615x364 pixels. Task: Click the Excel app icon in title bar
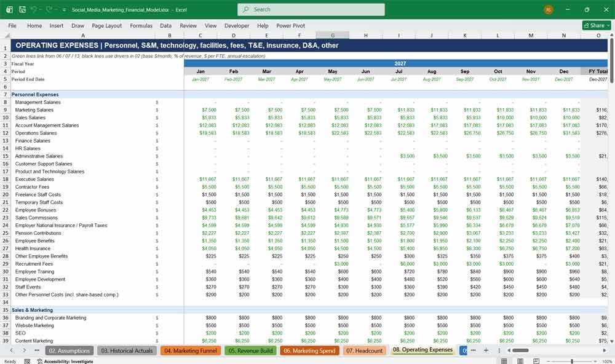(9, 9)
